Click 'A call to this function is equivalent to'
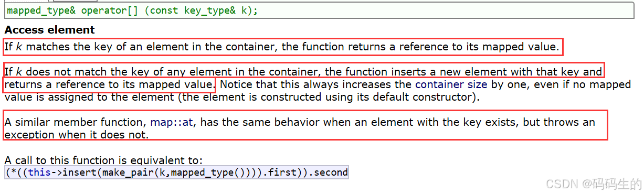The image size is (644, 194). 103,160
